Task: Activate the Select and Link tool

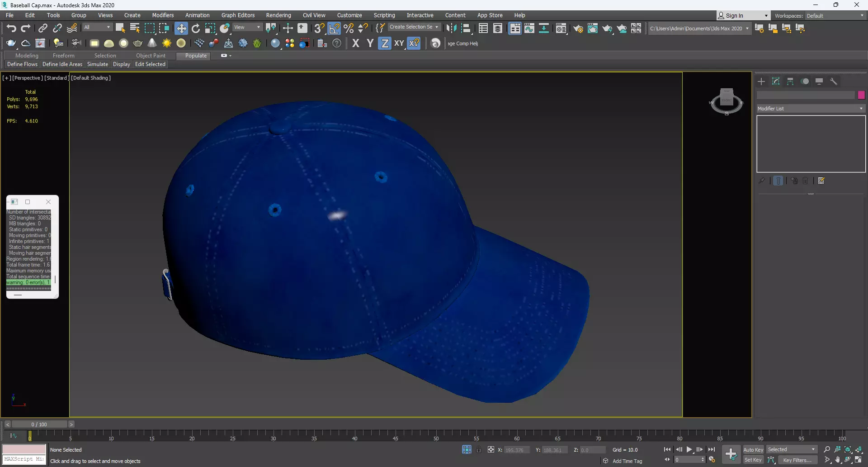Action: pos(42,29)
